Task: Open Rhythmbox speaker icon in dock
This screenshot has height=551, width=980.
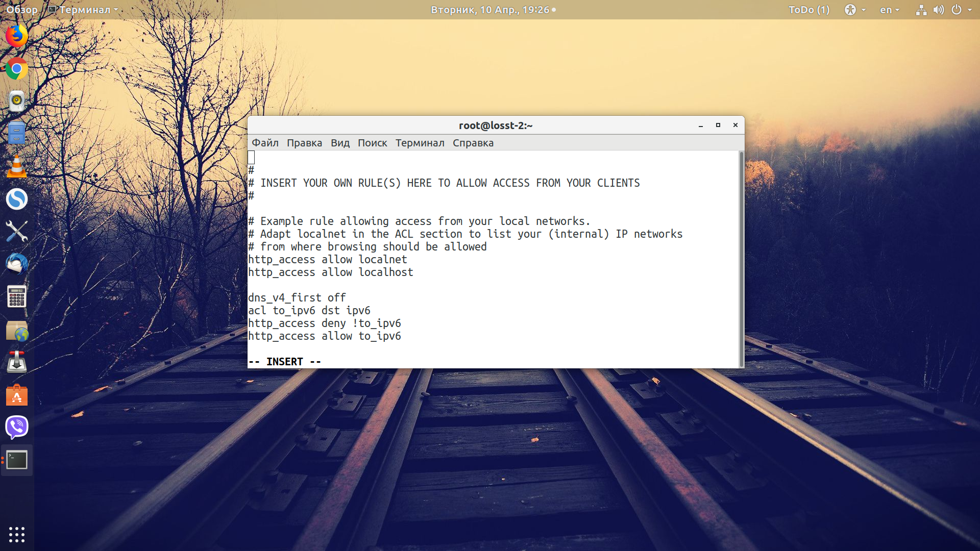Action: [17, 101]
